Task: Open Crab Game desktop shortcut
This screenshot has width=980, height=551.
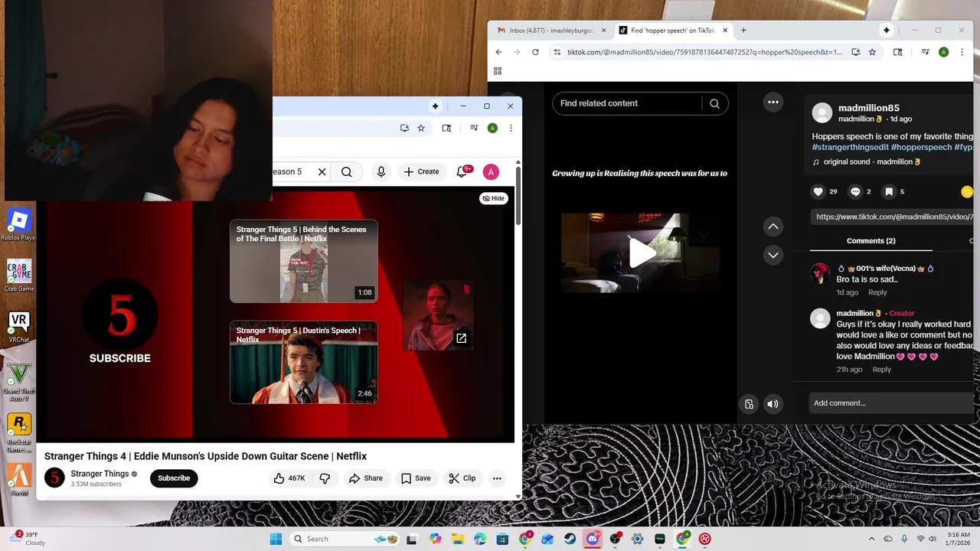Action: [x=18, y=275]
